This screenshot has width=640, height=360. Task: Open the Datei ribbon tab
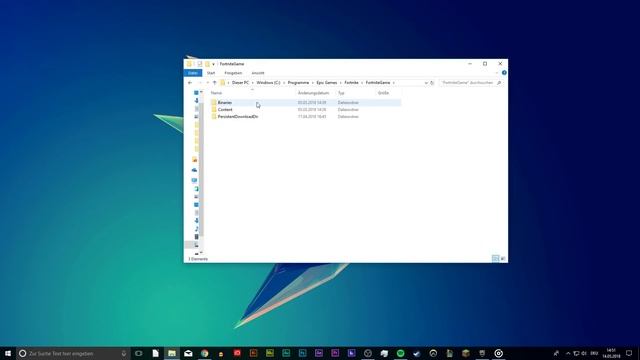click(x=193, y=73)
